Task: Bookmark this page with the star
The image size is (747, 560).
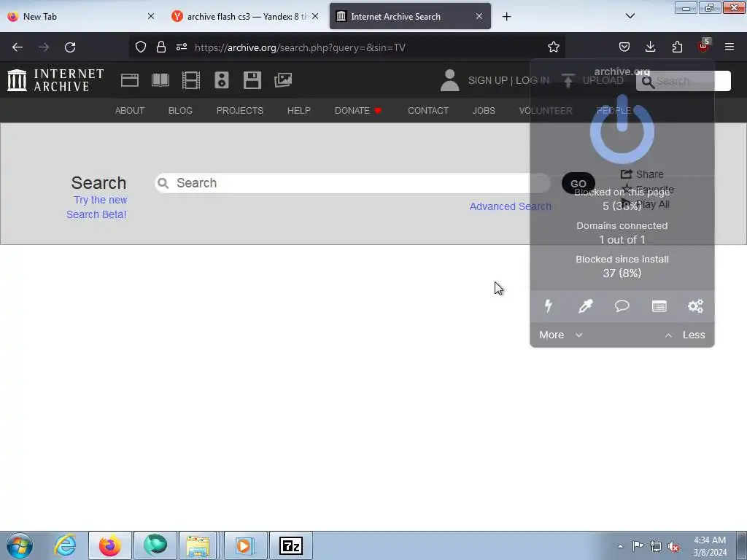Action: [553, 47]
